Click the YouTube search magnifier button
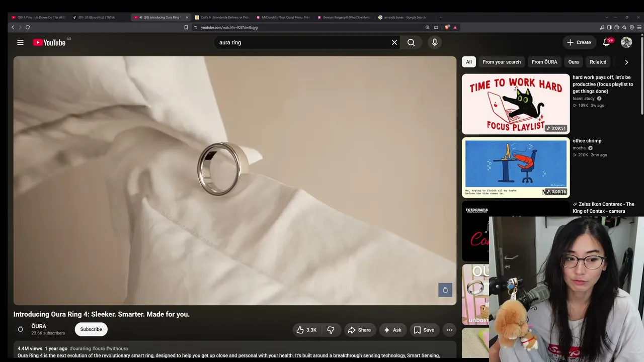Image resolution: width=644 pixels, height=362 pixels. tap(411, 43)
